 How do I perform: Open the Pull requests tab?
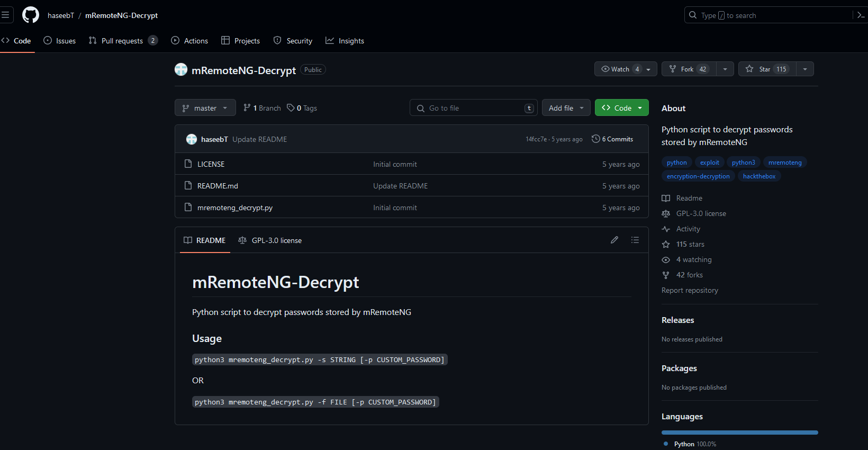[x=123, y=41]
